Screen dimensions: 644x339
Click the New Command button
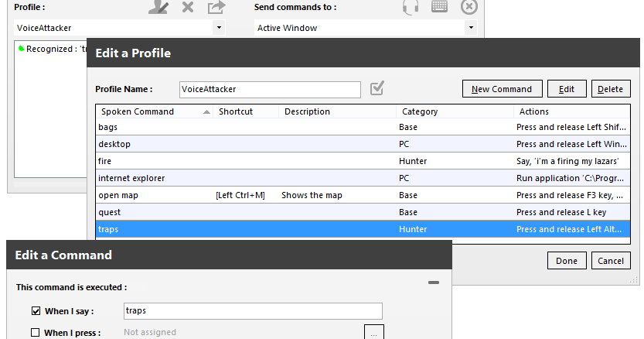pos(502,89)
